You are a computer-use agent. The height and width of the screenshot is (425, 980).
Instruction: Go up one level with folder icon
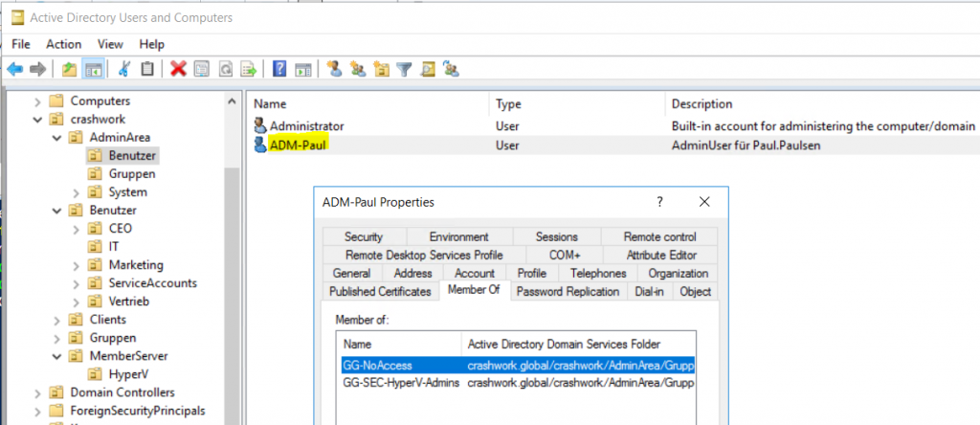[69, 69]
